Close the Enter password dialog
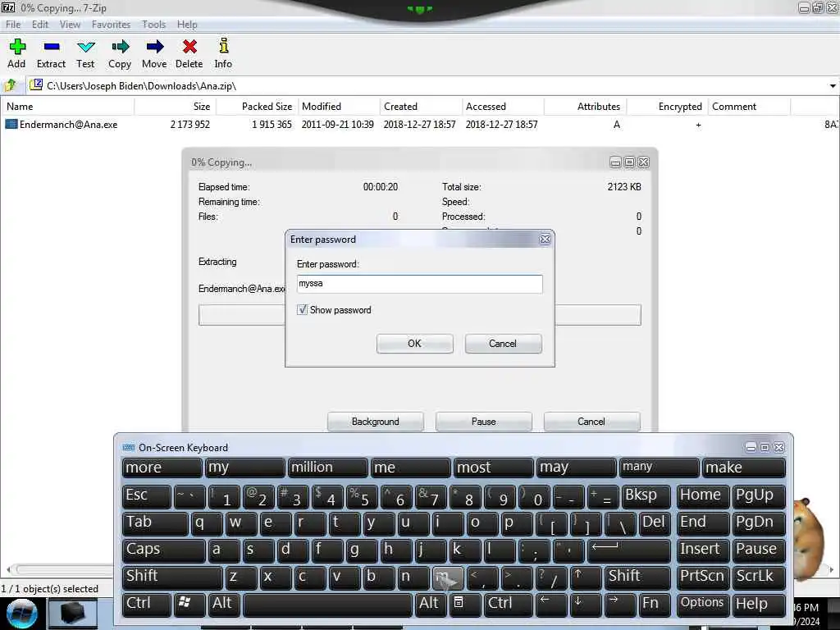This screenshot has width=840, height=630. (545, 240)
